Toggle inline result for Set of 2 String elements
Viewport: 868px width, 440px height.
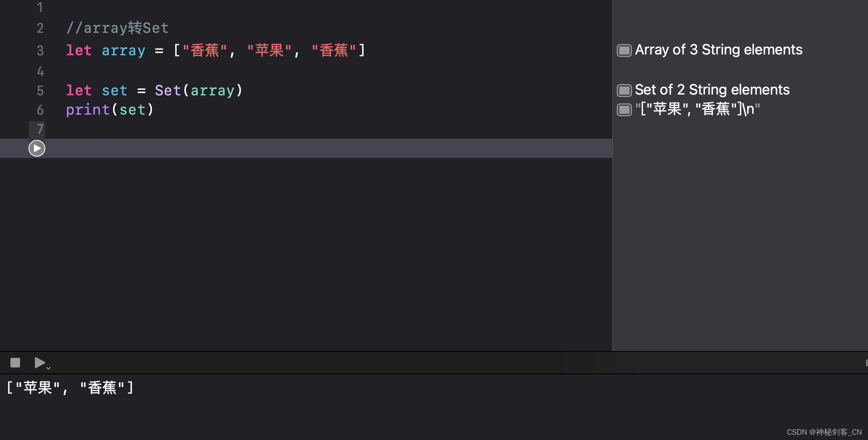pyautogui.click(x=624, y=91)
